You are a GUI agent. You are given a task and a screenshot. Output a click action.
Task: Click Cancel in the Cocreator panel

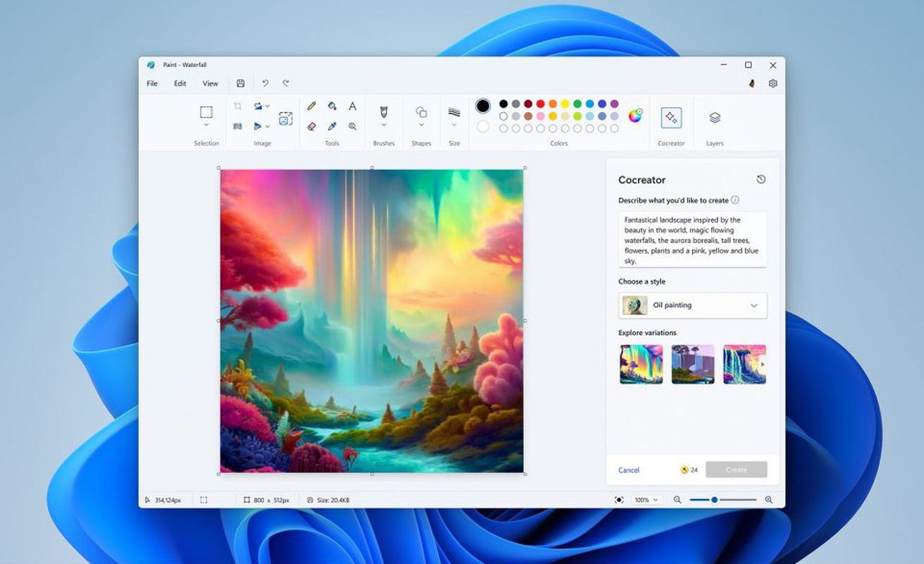click(629, 470)
